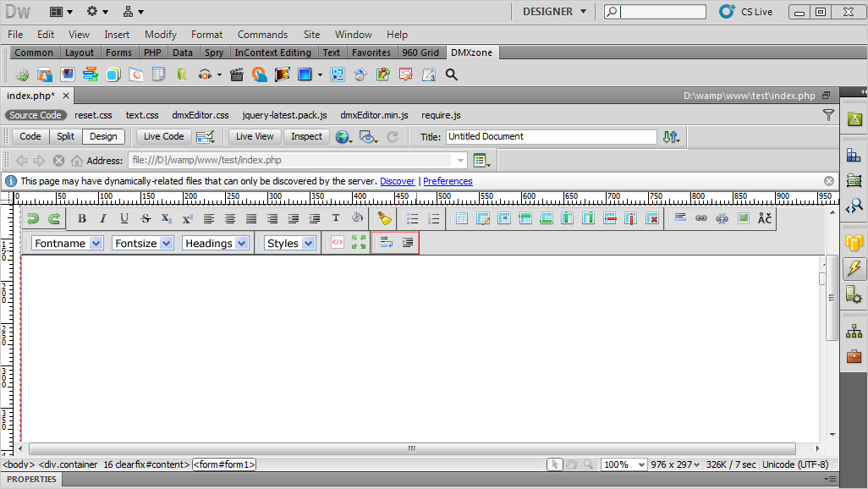Image resolution: width=868 pixels, height=489 pixels.
Task: Toggle the editor HTML source view icon
Action: 337,243
